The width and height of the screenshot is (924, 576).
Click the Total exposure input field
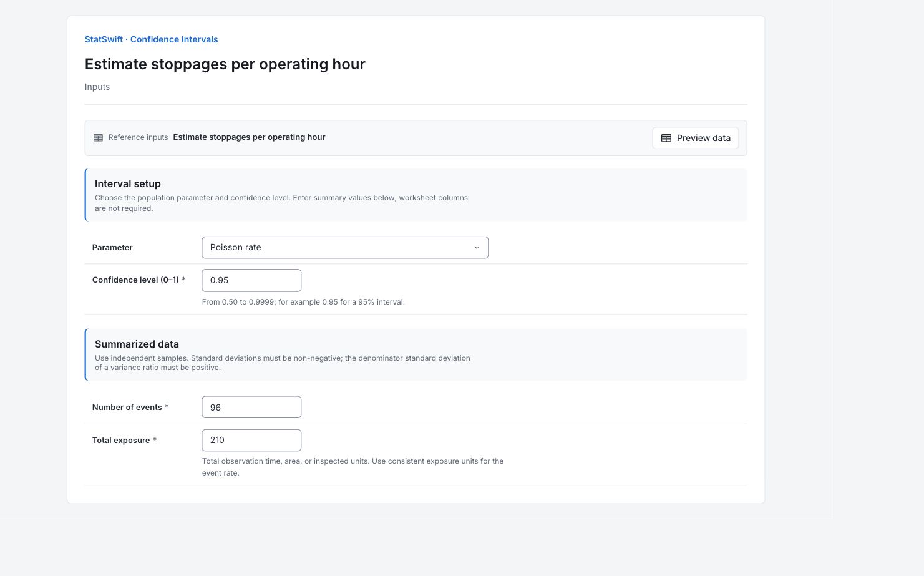tap(251, 440)
